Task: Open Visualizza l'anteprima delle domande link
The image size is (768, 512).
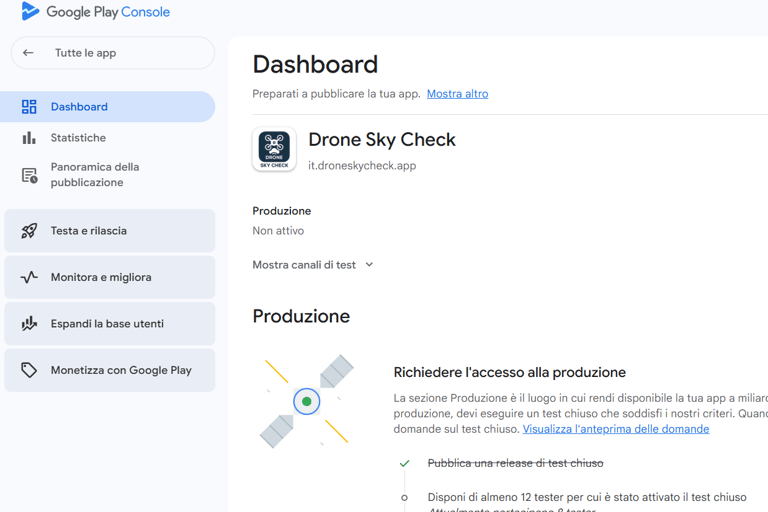Action: pos(616,429)
